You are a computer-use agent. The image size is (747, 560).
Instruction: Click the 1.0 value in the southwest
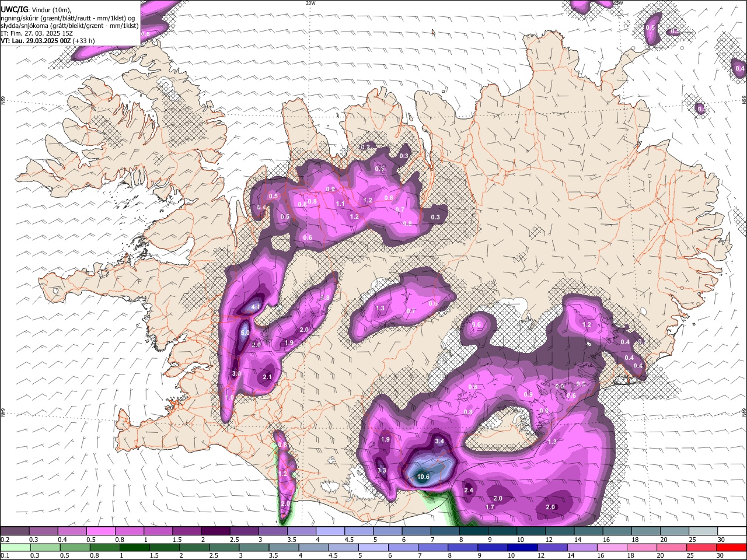(230, 398)
